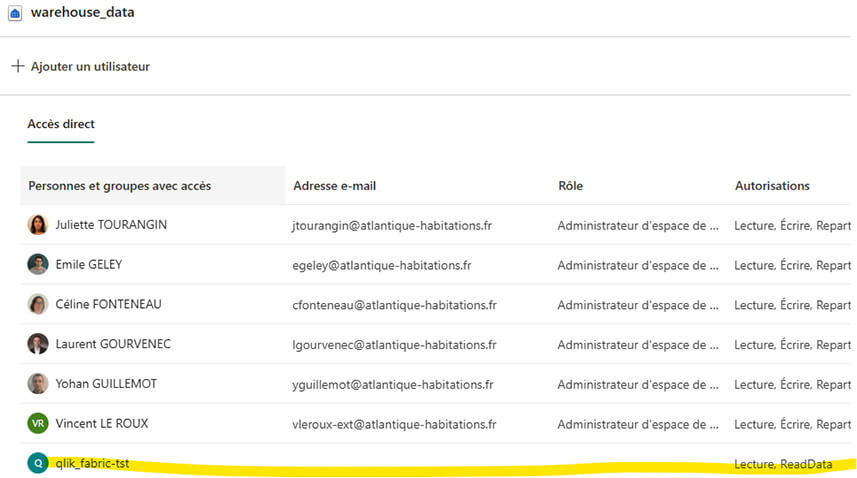Click Laurent GOURVENEC's profile avatar

coord(37,344)
